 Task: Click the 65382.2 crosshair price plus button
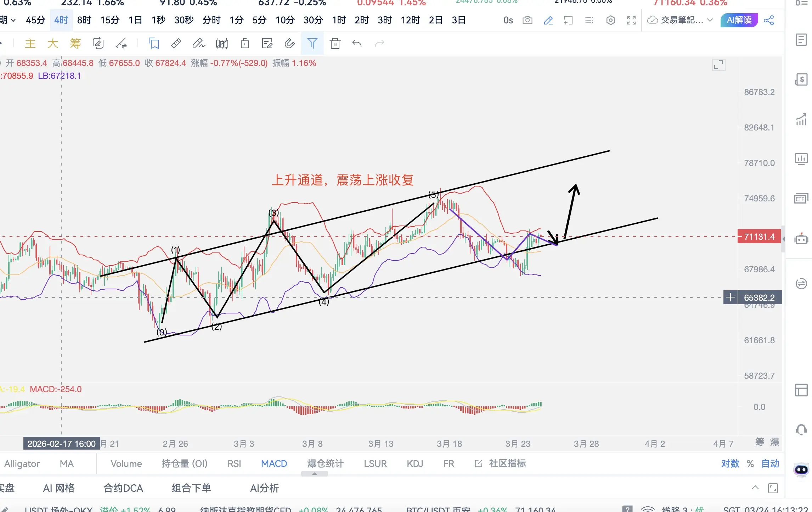pyautogui.click(x=730, y=297)
